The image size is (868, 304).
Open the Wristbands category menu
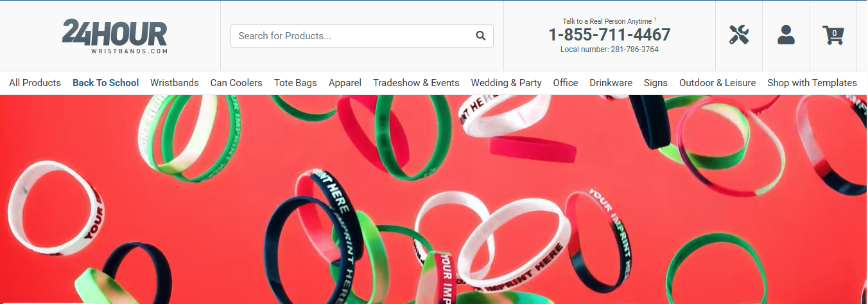pyautogui.click(x=175, y=83)
